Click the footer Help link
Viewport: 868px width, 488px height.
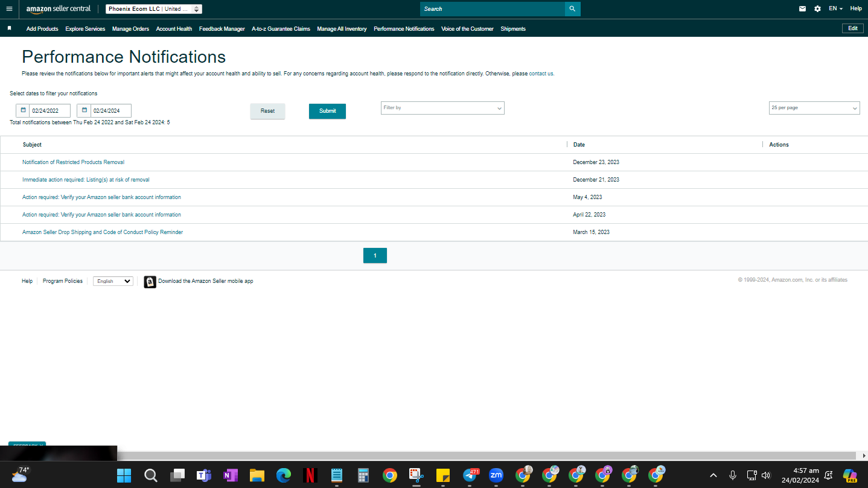pos(27,281)
